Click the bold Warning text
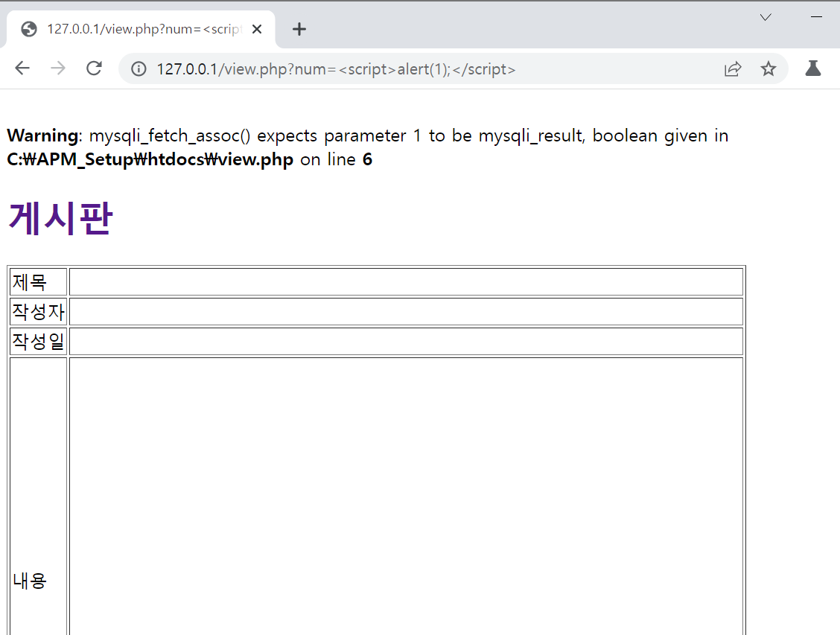 pos(43,136)
